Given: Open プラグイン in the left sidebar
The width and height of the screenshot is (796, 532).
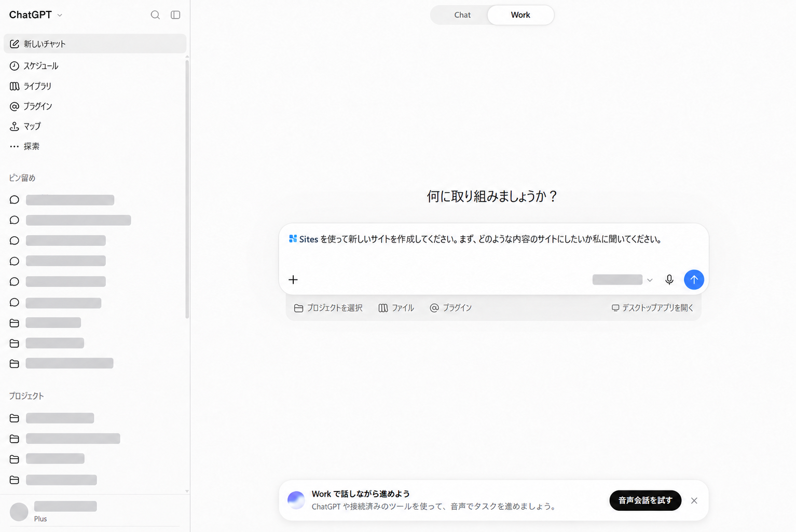Looking at the screenshot, I should click(31, 106).
